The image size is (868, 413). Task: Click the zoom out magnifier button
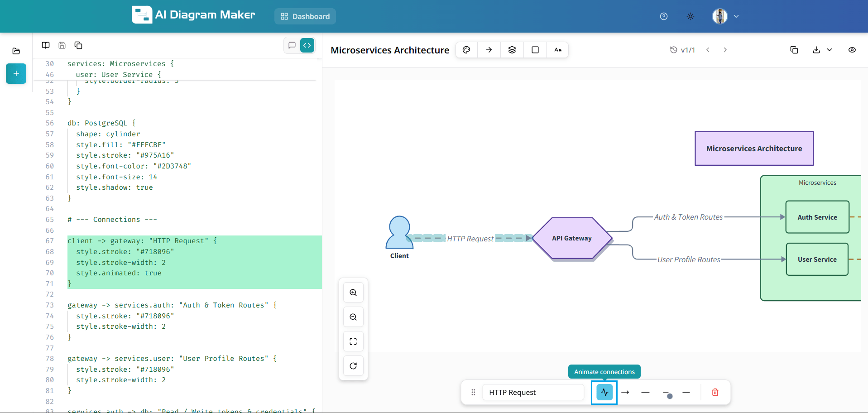pyautogui.click(x=353, y=317)
